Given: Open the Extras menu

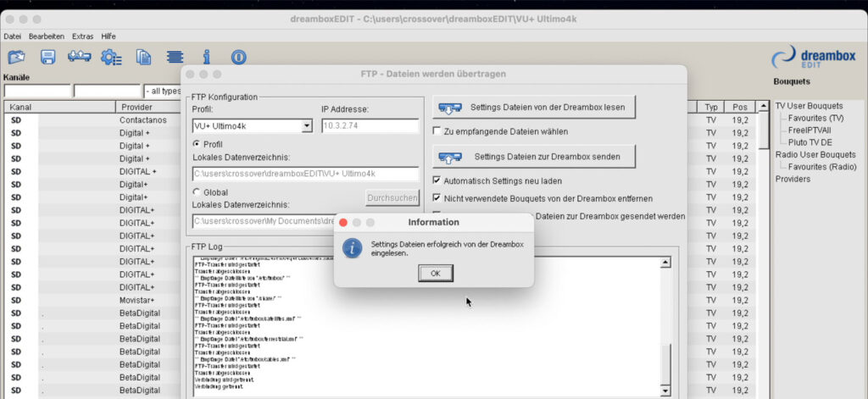Looking at the screenshot, I should (83, 36).
